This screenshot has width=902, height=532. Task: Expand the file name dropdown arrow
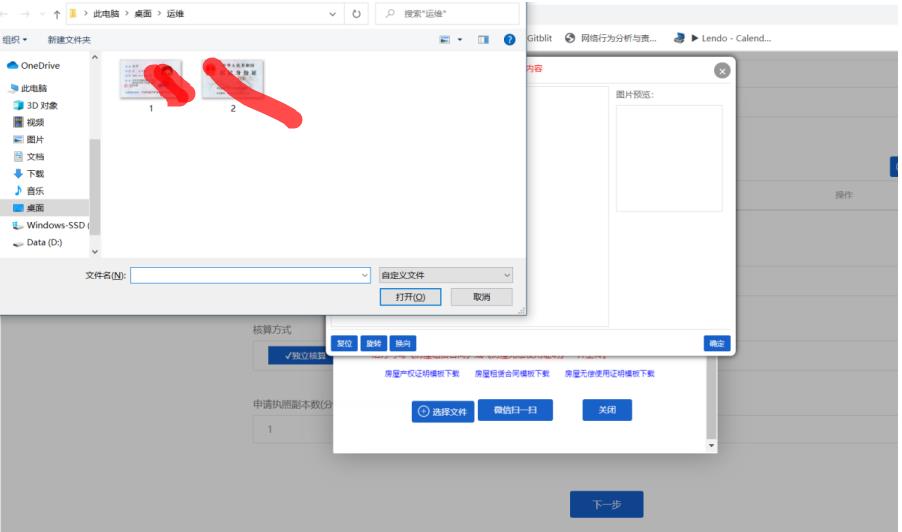[365, 275]
